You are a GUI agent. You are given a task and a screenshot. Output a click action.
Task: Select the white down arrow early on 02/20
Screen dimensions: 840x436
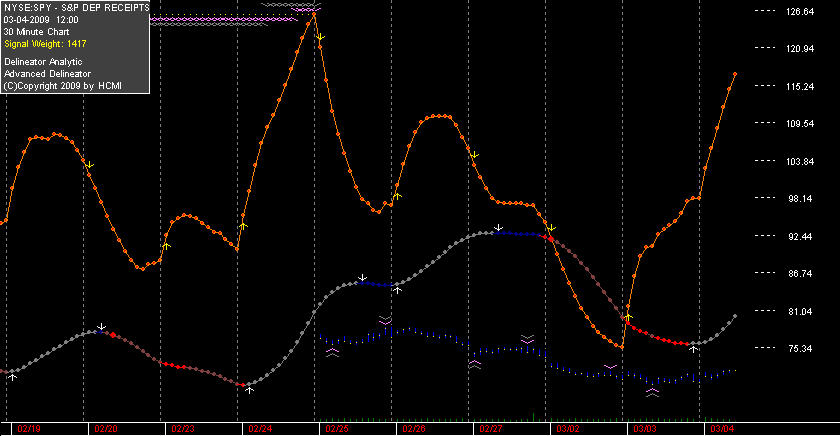pos(101,326)
